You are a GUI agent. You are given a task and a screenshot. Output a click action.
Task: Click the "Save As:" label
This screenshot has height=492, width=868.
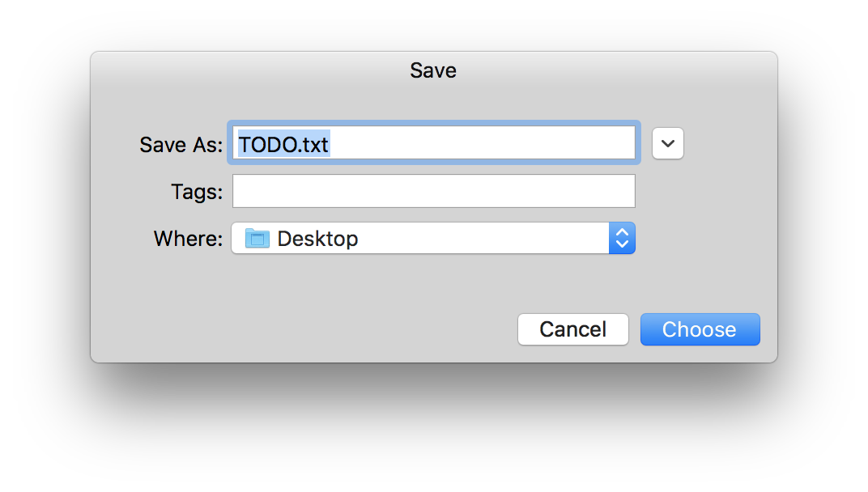pyautogui.click(x=181, y=145)
